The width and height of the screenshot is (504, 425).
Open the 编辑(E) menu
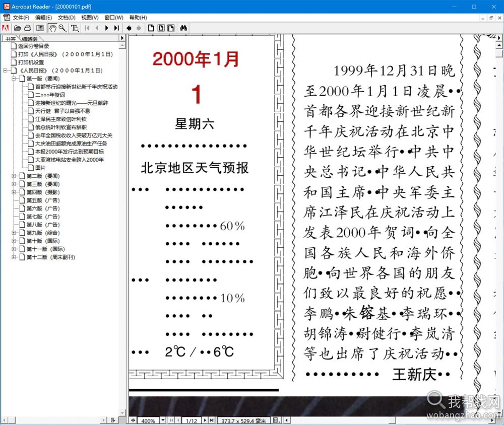click(44, 18)
